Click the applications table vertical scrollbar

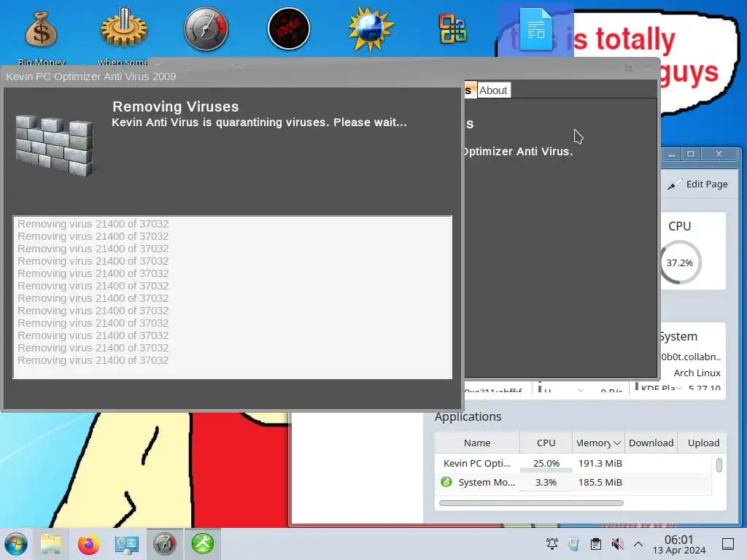click(719, 465)
